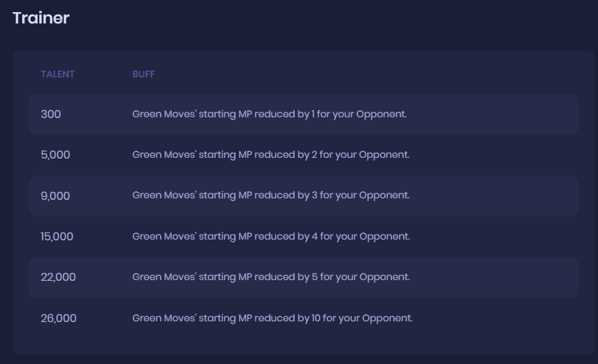Click the BUFF column header
Image resolution: width=598 pixels, height=364 pixels.
point(143,74)
